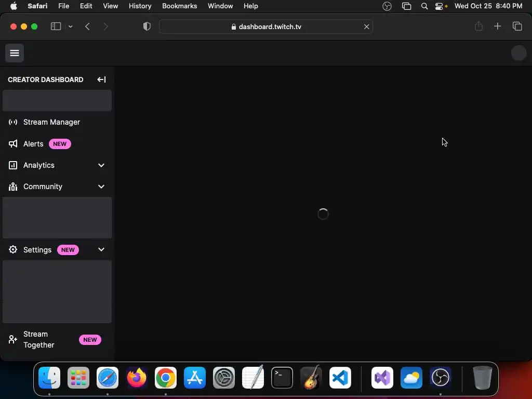The image size is (532, 399).
Task: Collapse the Creator Dashboard sidebar arrow
Action: 101,79
